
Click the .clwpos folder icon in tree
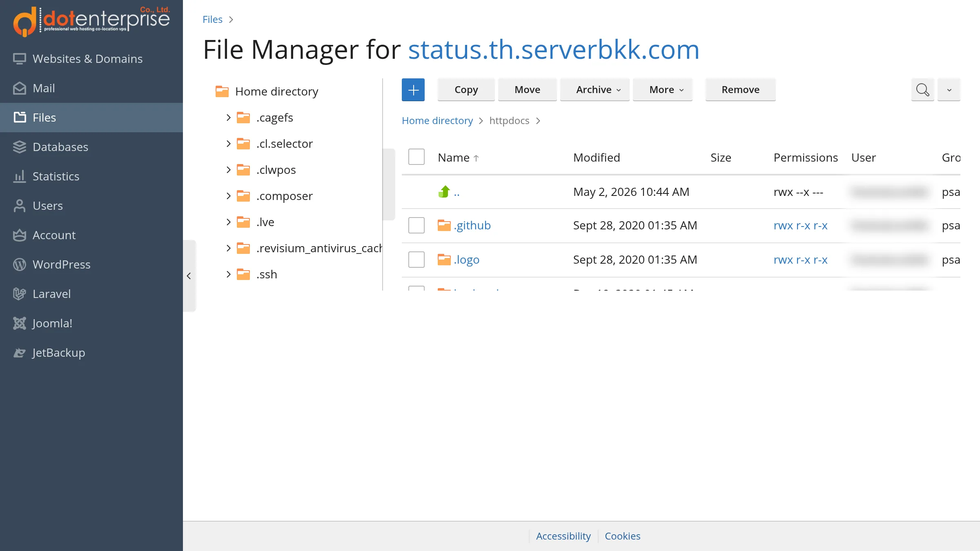(x=243, y=170)
